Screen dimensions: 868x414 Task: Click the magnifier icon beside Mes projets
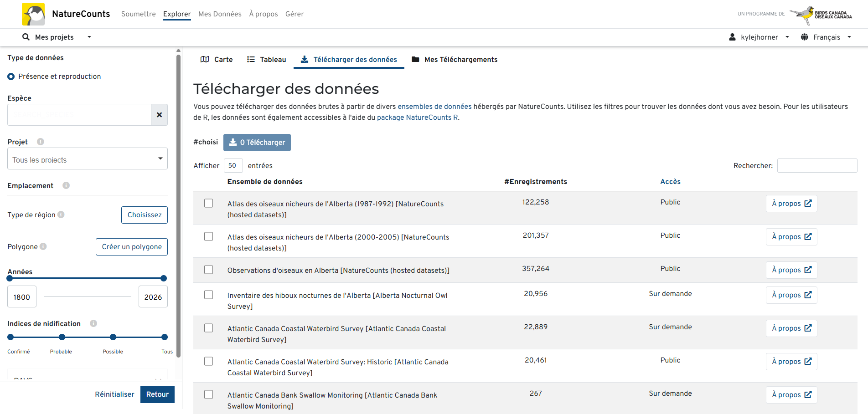pos(26,37)
